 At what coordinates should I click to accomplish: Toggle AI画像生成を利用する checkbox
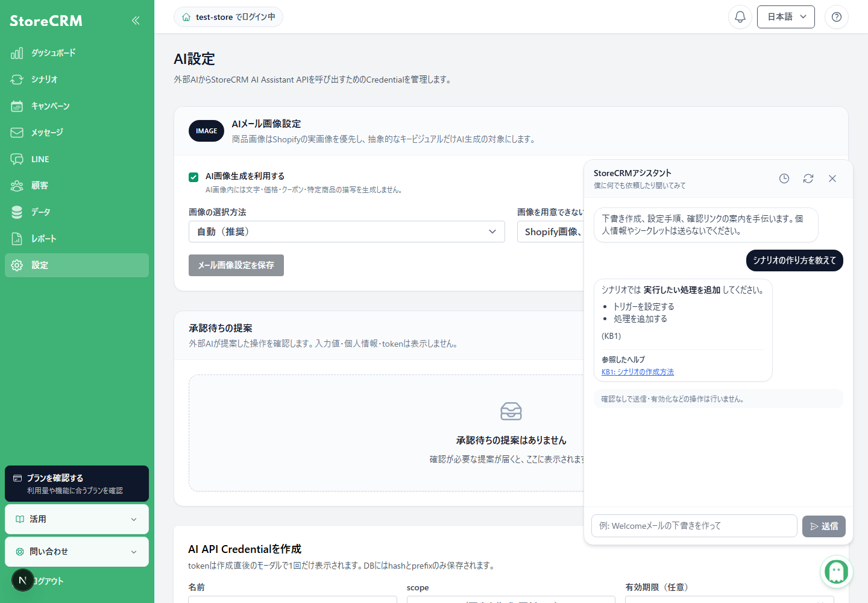tap(193, 177)
